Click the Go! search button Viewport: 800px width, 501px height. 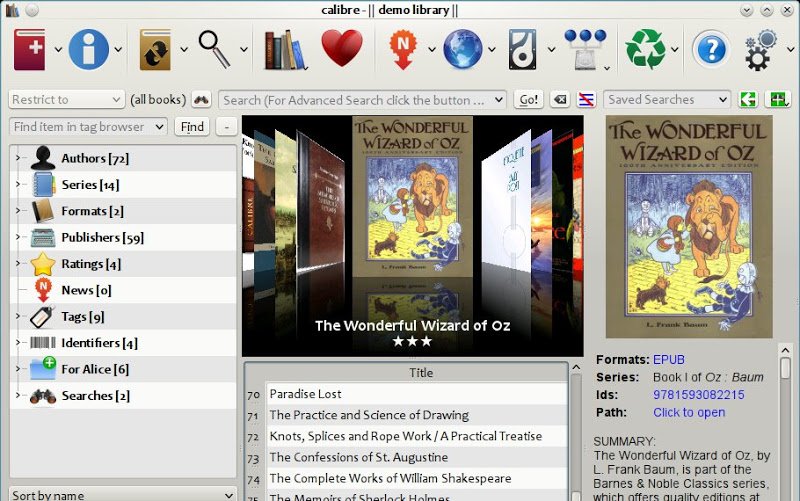(529, 99)
